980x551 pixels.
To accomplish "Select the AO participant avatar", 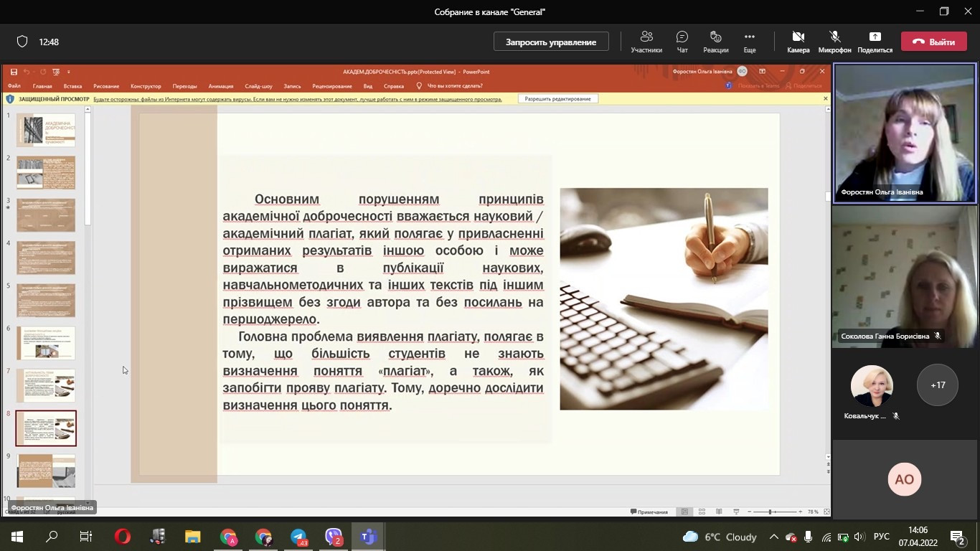I will [x=905, y=479].
